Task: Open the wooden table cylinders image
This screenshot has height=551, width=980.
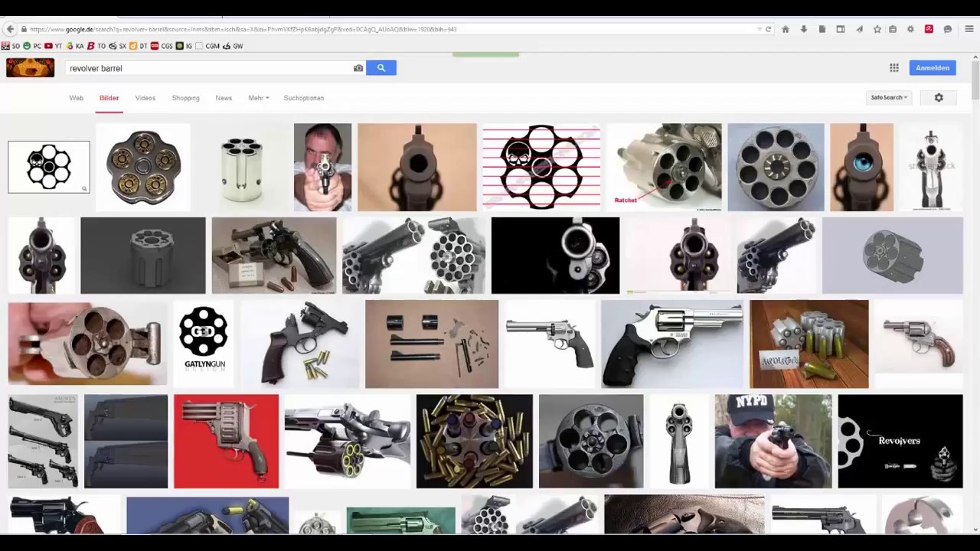Action: pos(809,344)
